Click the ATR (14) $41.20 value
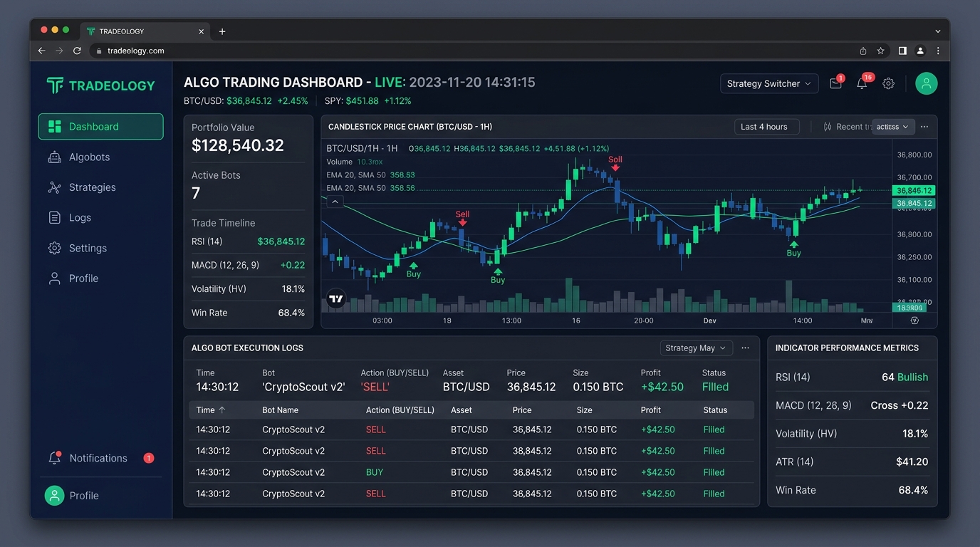The width and height of the screenshot is (980, 547). pyautogui.click(x=912, y=462)
